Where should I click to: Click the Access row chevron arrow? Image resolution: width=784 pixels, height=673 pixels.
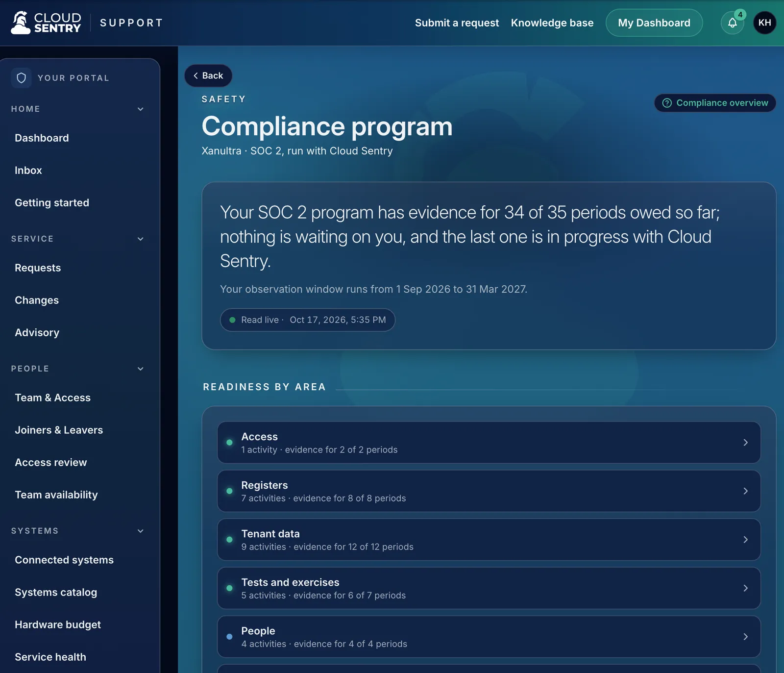[x=745, y=443]
